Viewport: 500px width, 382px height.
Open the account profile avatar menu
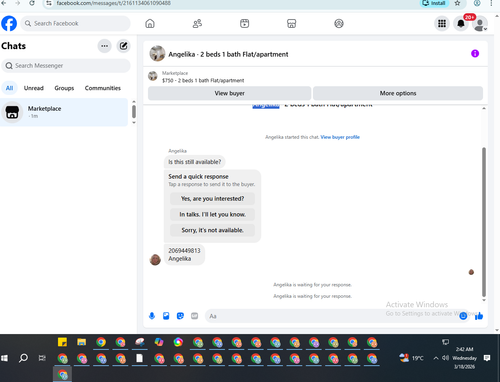(x=480, y=24)
